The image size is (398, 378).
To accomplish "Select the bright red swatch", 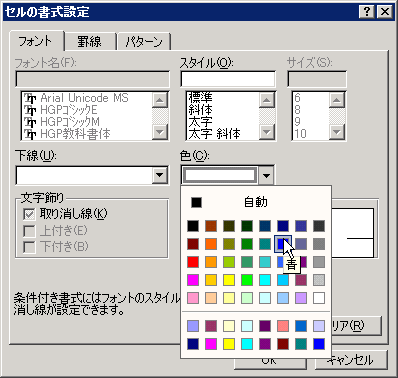I will click(193, 262).
